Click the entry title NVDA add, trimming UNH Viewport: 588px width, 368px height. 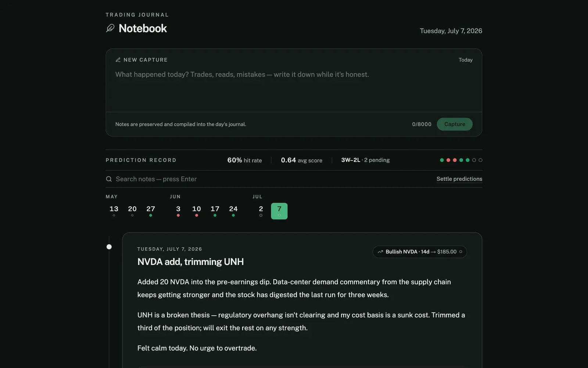point(190,262)
